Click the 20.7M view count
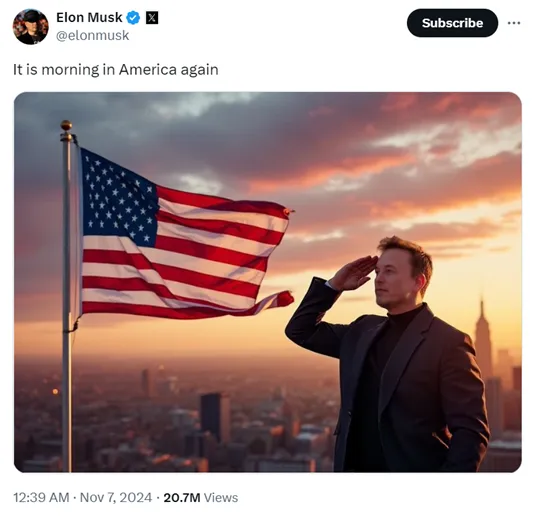This screenshot has height=516, width=535. pos(182,498)
